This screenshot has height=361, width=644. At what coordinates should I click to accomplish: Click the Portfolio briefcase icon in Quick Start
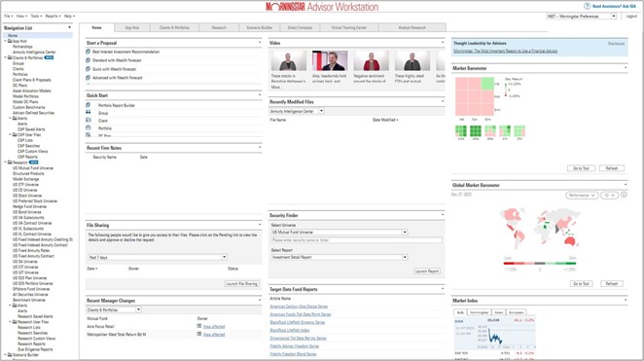click(x=88, y=127)
